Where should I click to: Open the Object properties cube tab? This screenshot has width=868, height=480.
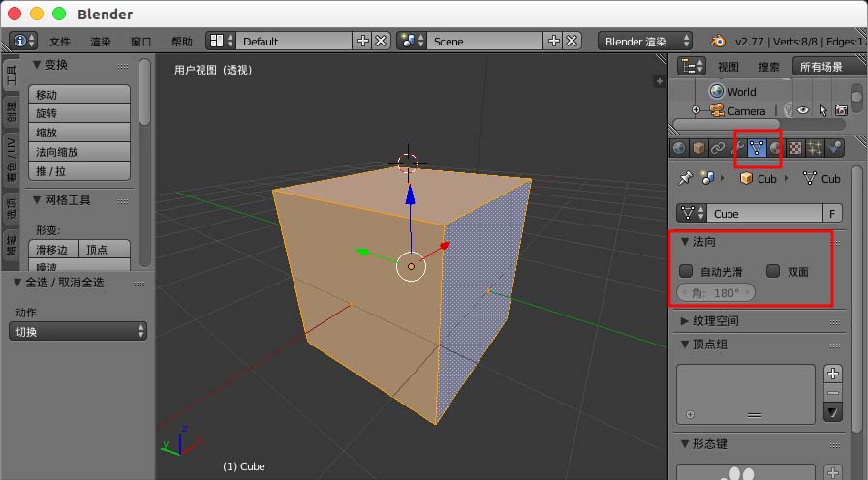[x=698, y=148]
